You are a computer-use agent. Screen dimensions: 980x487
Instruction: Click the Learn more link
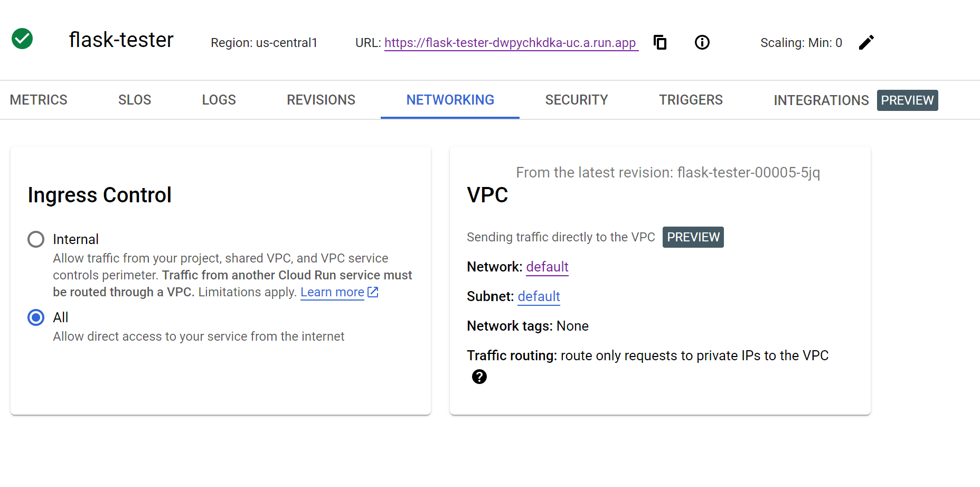coord(332,292)
